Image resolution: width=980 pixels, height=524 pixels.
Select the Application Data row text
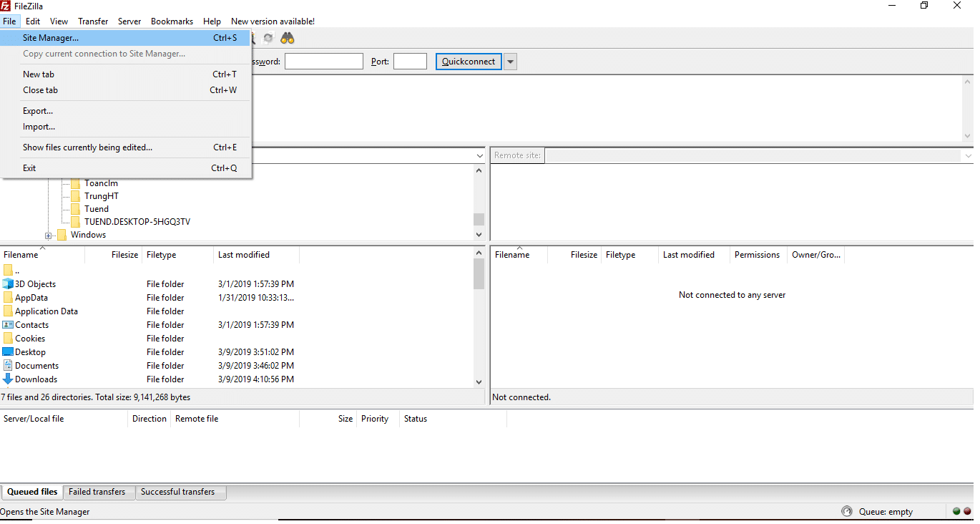click(46, 311)
